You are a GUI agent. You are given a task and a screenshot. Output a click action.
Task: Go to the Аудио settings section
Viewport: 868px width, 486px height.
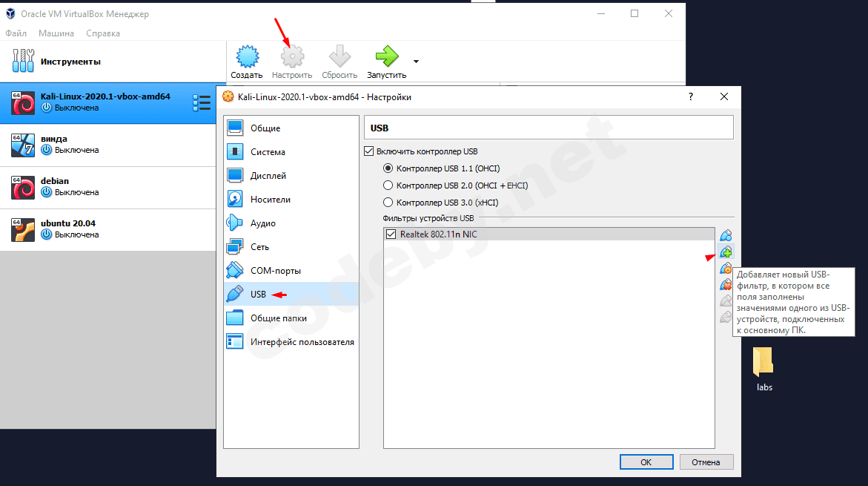291,223
